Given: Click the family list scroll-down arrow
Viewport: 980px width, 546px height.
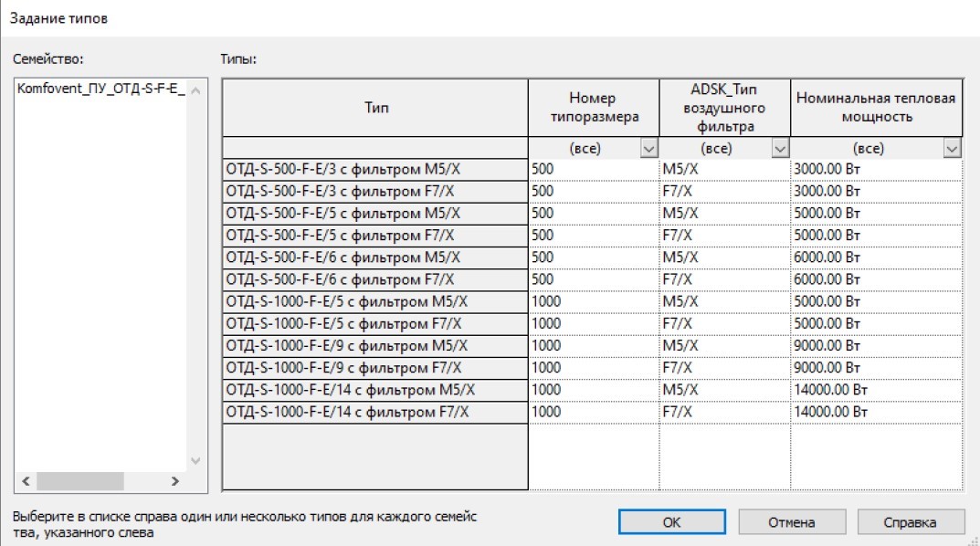Looking at the screenshot, I should pyautogui.click(x=195, y=461).
